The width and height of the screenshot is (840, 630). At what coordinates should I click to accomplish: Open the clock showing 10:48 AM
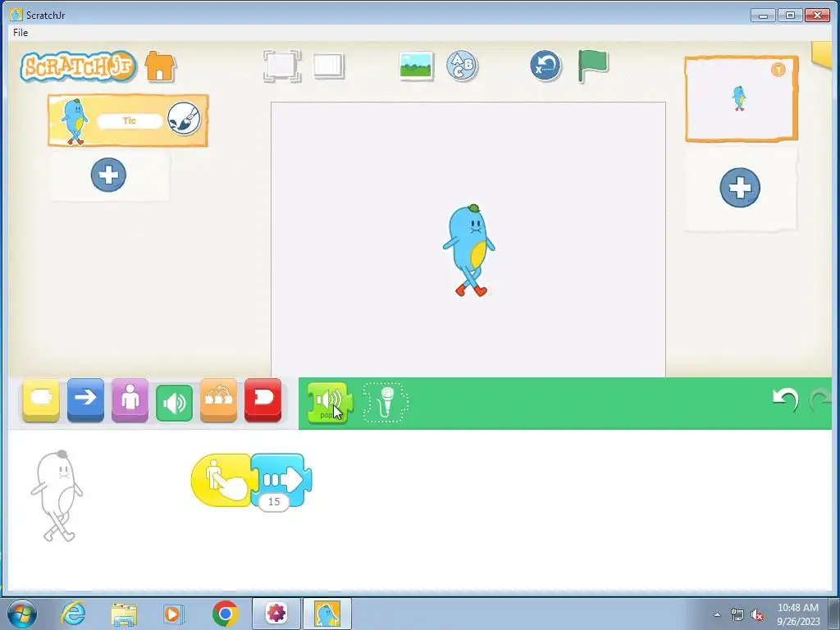(797, 614)
